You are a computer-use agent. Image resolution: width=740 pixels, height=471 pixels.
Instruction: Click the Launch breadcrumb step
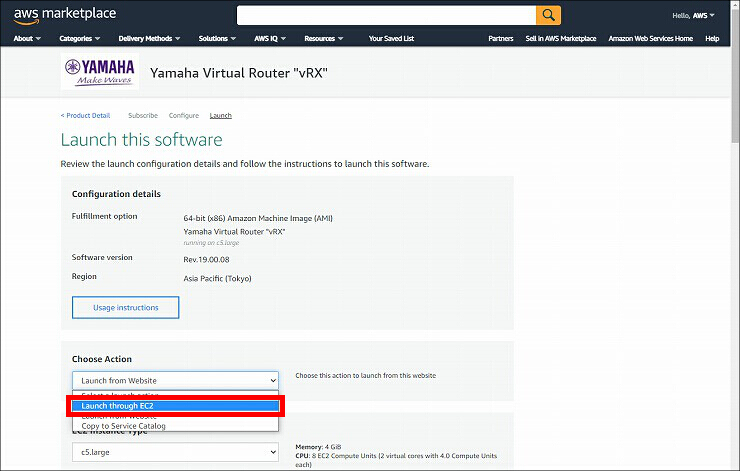tap(220, 115)
